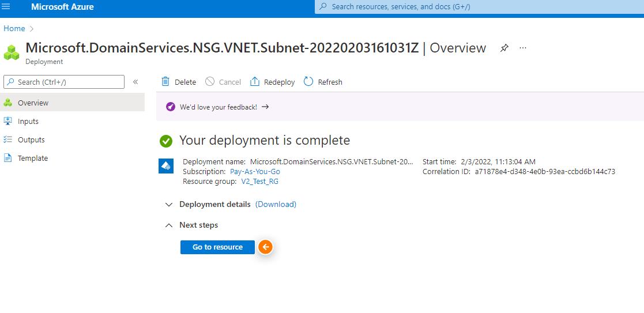Viewport: 644px width, 313px height.
Task: Focus the global search resources field
Action: (479, 7)
